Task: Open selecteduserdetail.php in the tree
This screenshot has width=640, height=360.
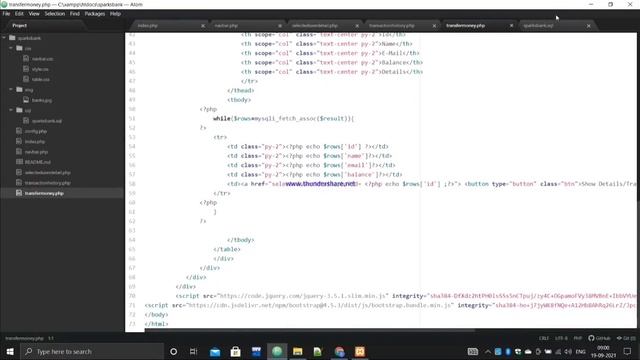Action: click(48, 173)
